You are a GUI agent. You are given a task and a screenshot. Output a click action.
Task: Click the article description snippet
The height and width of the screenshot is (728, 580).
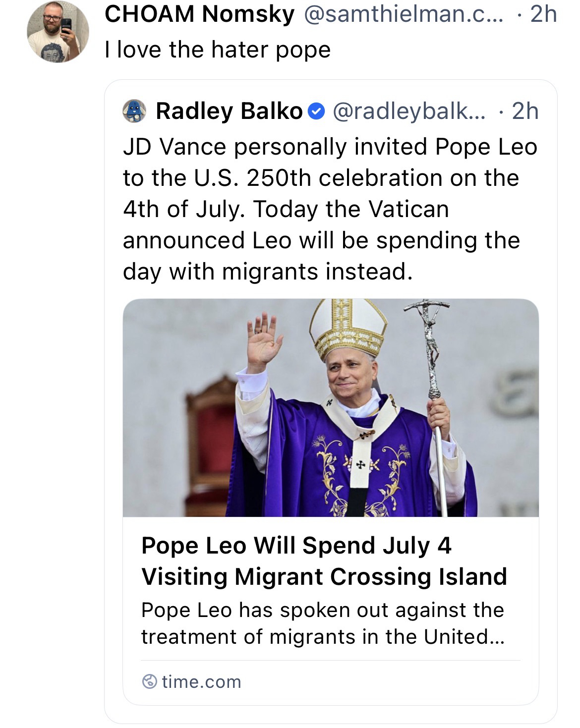tap(322, 623)
